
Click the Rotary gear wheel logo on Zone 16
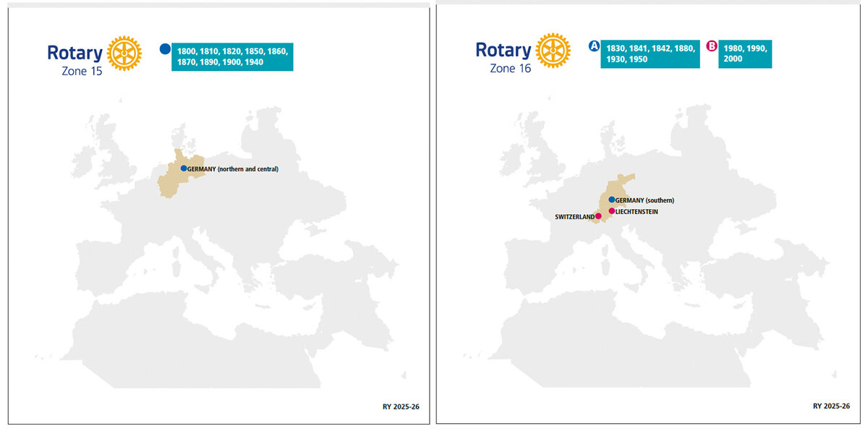click(553, 49)
